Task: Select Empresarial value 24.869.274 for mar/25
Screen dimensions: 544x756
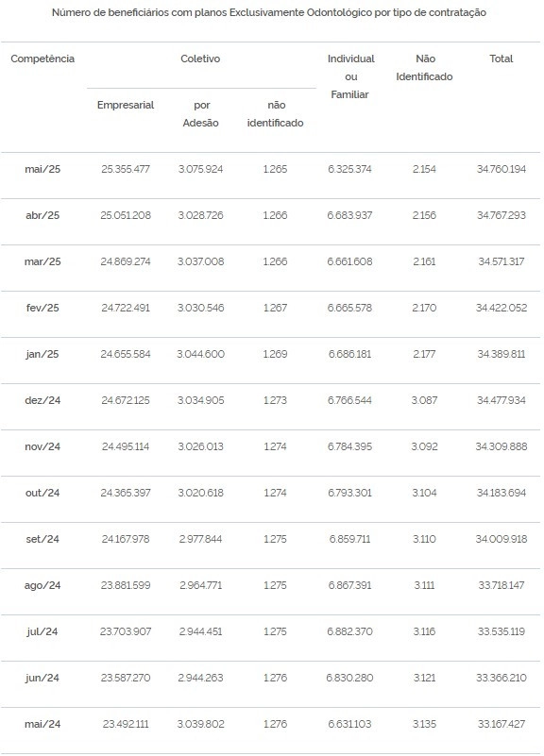Action: [x=126, y=261]
